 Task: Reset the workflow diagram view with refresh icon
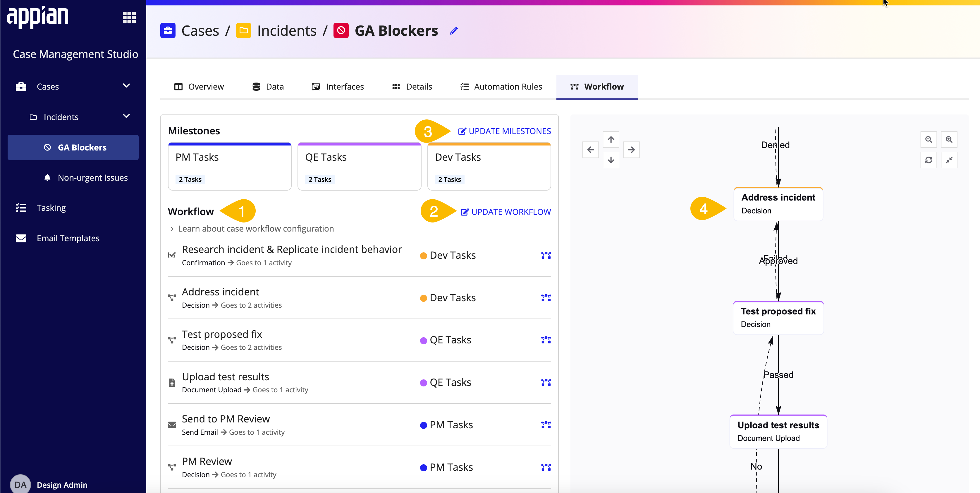(x=929, y=160)
